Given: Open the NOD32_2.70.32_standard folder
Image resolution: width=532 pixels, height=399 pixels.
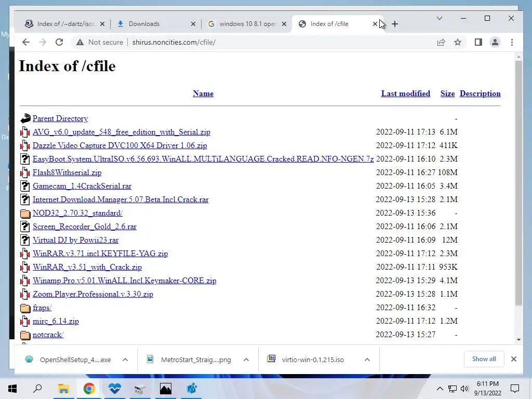Looking at the screenshot, I should [x=78, y=213].
